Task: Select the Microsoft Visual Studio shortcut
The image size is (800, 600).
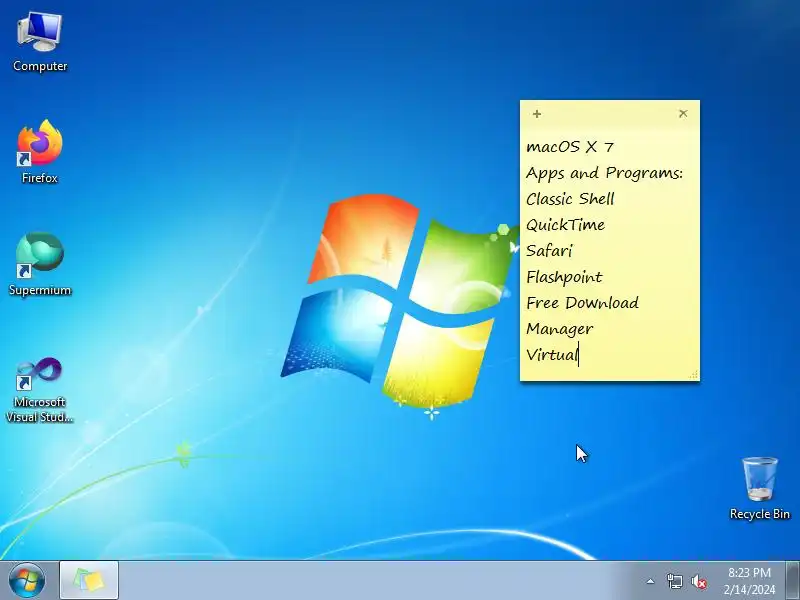Action: pos(40,390)
